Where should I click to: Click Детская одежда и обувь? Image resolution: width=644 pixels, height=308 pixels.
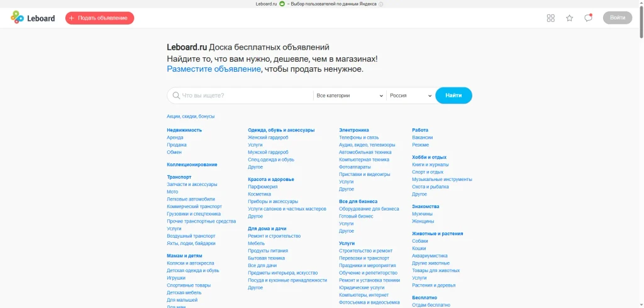tap(193, 271)
